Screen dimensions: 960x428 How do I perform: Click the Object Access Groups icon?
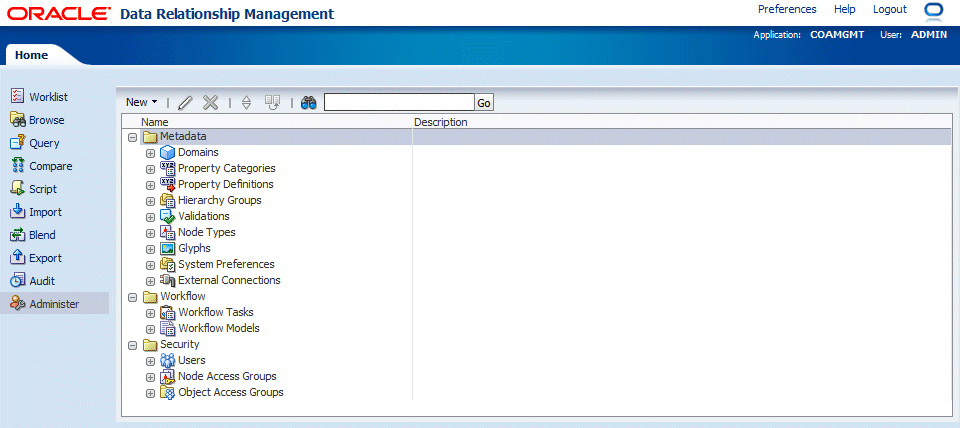click(x=167, y=392)
